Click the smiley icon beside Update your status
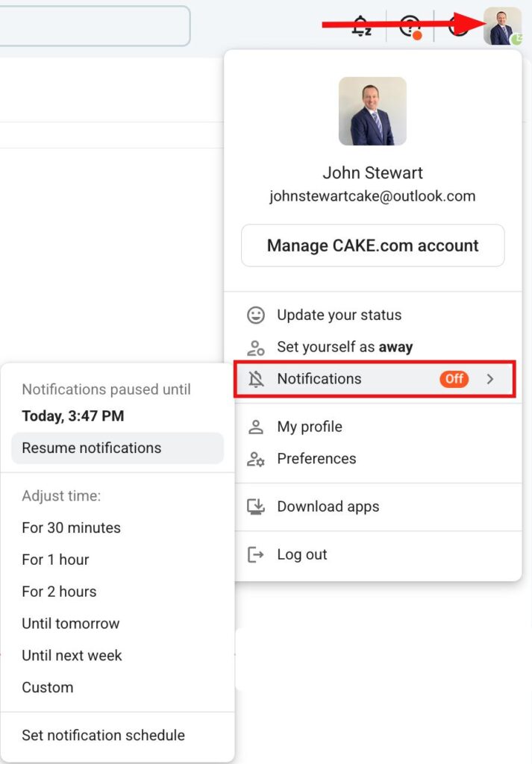 [x=256, y=315]
